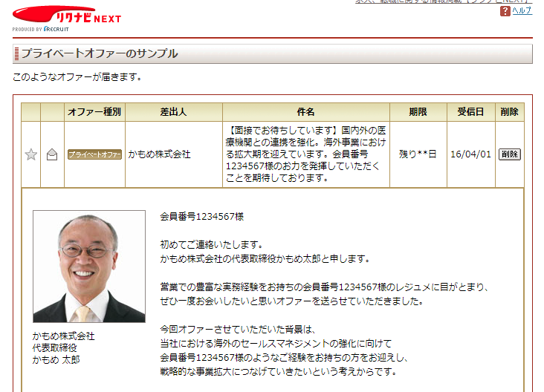Toggle the star favorite icon
The height and width of the screenshot is (392, 544).
(x=31, y=154)
